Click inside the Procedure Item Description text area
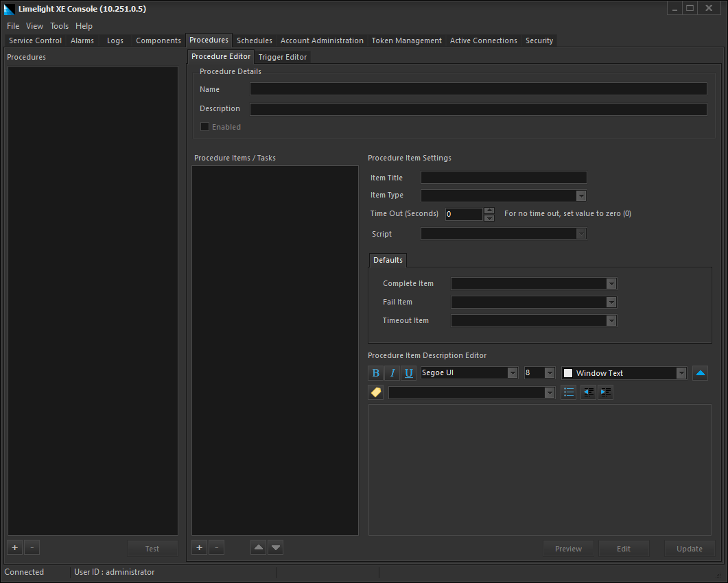 coord(539,470)
